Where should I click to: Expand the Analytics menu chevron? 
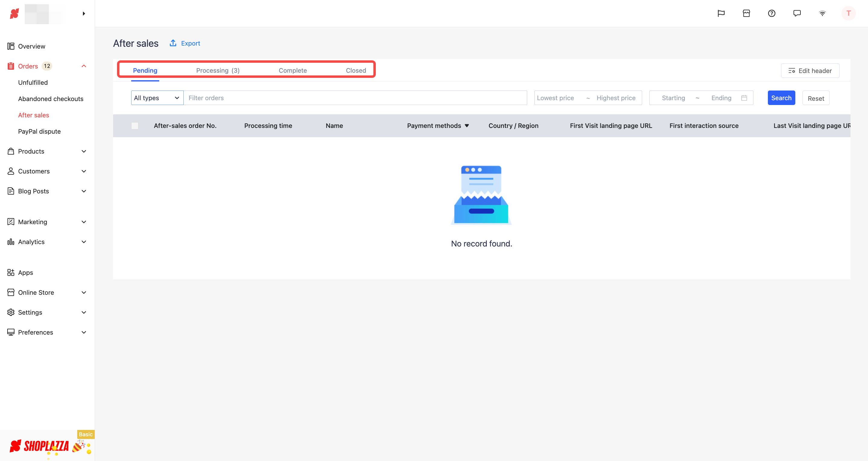coord(84,242)
